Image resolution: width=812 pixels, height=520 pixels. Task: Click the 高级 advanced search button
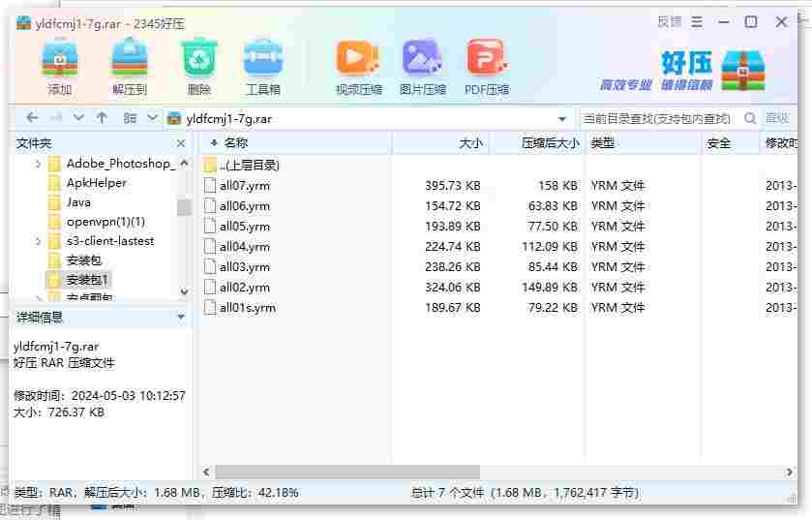tap(777, 118)
